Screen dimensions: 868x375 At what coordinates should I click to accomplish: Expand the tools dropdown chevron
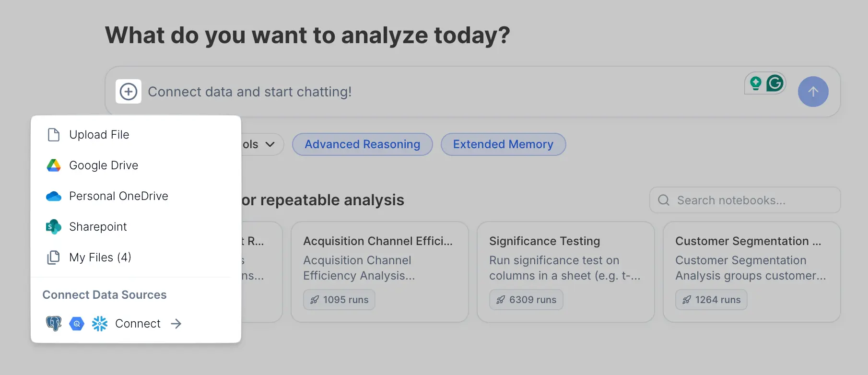click(x=270, y=144)
